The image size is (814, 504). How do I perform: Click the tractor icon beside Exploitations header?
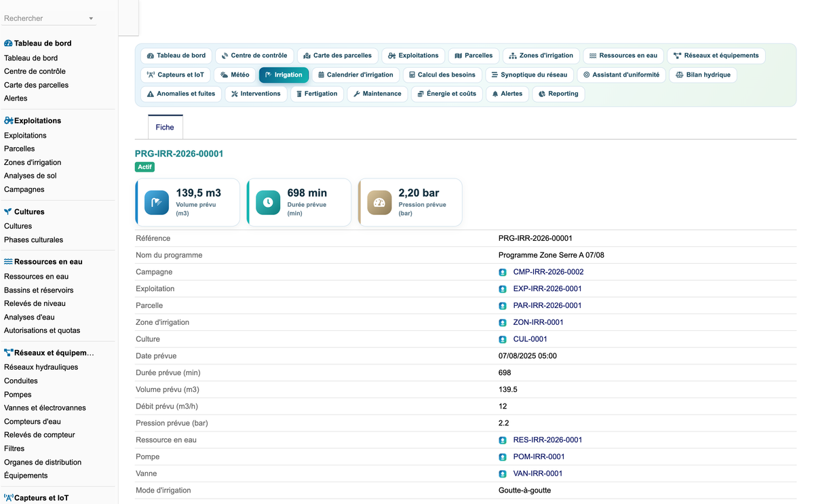pyautogui.click(x=8, y=121)
